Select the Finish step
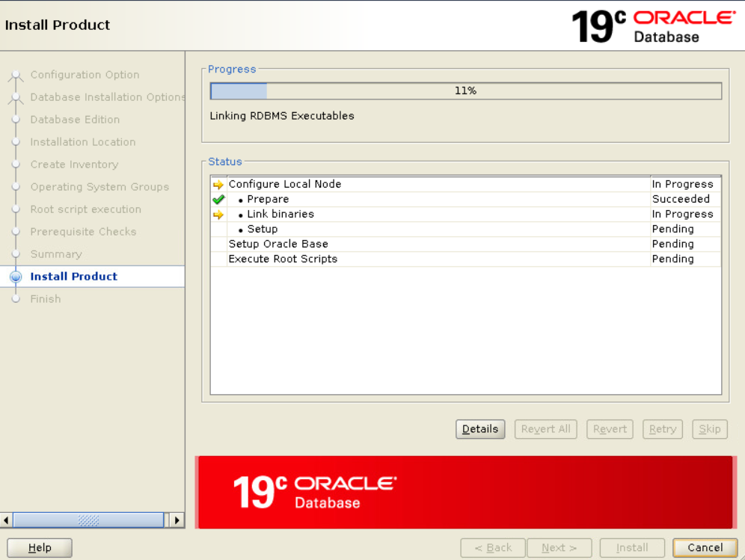 (46, 299)
